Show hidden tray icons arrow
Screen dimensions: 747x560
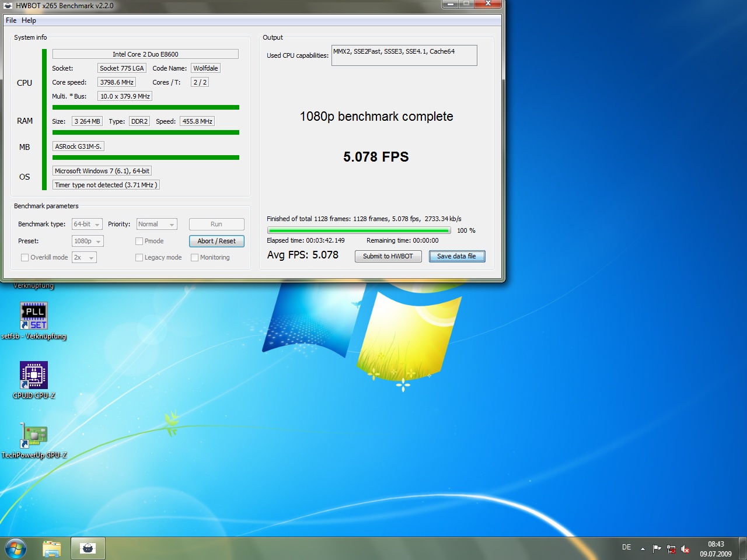point(643,548)
